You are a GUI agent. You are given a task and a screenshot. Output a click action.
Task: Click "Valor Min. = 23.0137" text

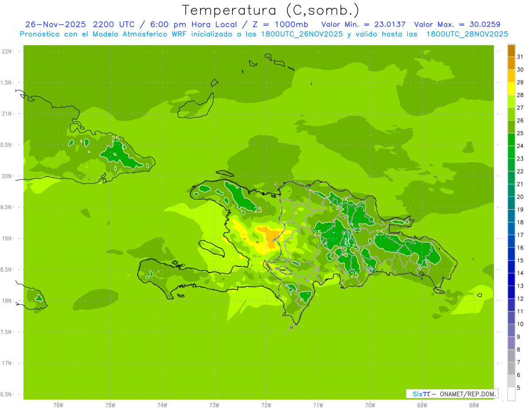363,24
